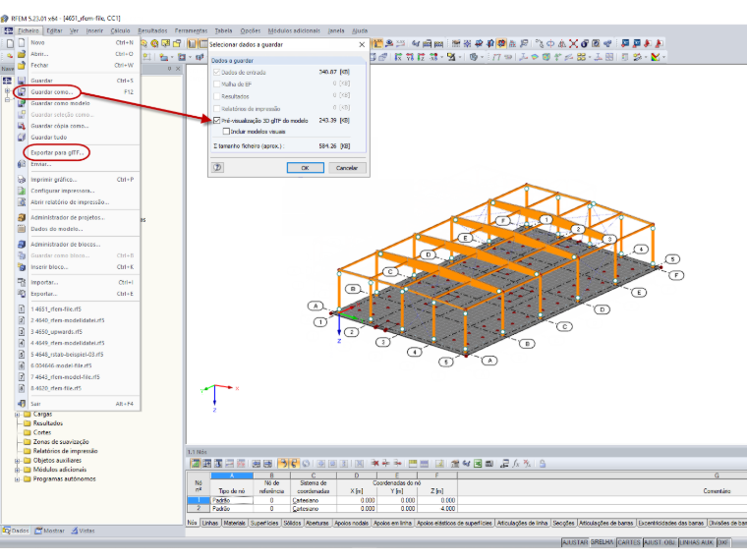
Task: Click the Guardar tudo icon
Action: [x=22, y=138]
